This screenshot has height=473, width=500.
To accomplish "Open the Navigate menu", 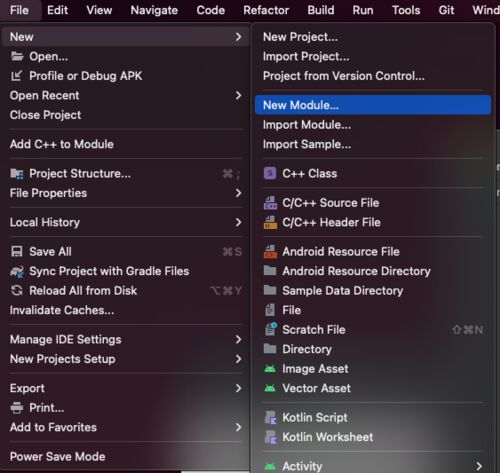I will pos(154,10).
